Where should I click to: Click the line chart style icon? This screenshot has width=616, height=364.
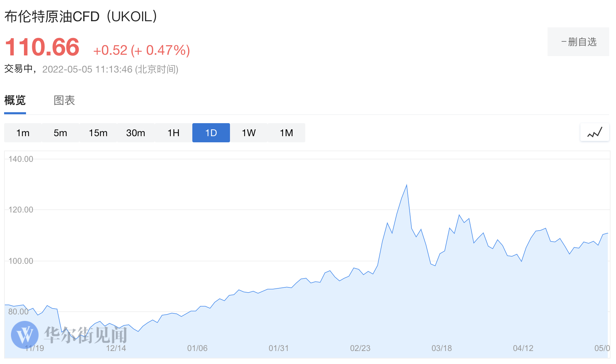pyautogui.click(x=594, y=132)
